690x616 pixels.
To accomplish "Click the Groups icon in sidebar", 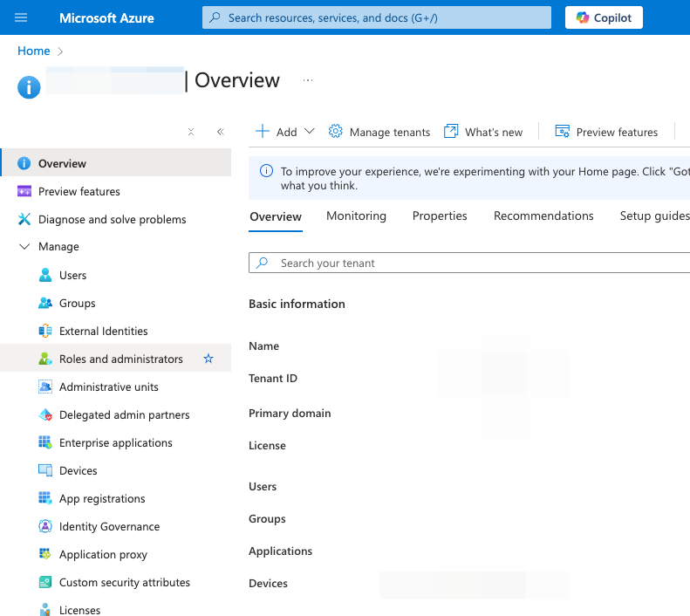I will 45,304.
